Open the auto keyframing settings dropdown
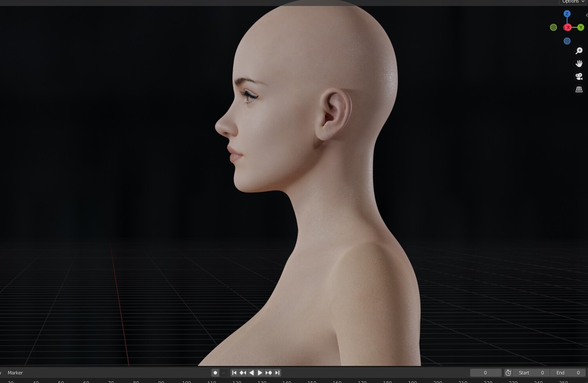The height and width of the screenshot is (383, 588). click(x=223, y=373)
